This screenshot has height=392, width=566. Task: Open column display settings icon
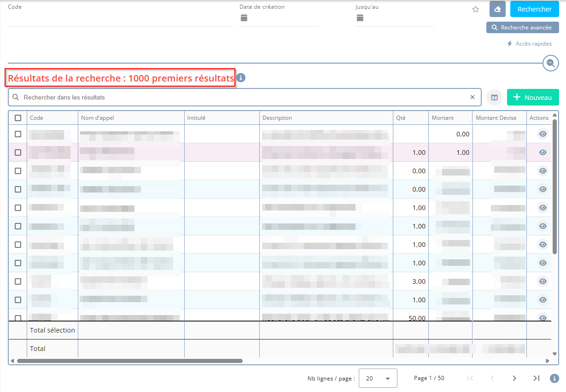pyautogui.click(x=494, y=97)
